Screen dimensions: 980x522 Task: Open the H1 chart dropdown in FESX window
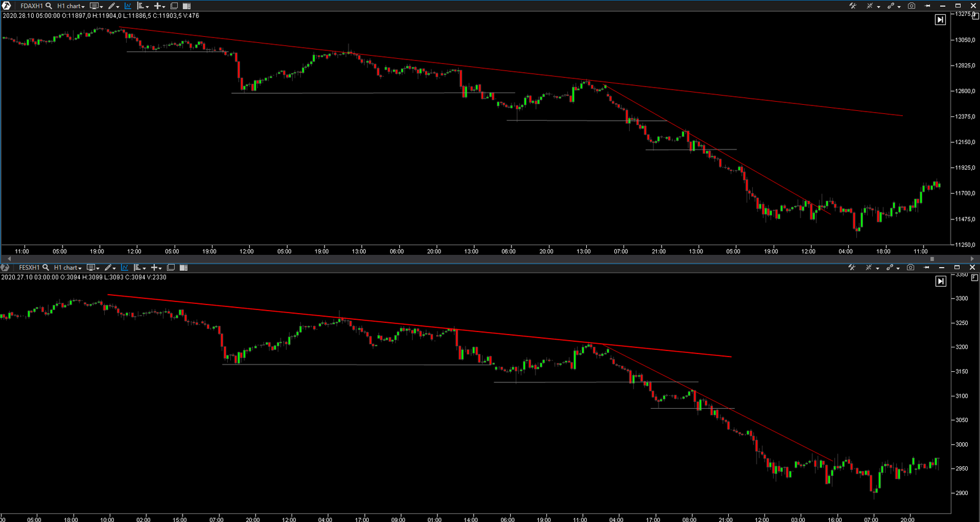[x=67, y=268]
